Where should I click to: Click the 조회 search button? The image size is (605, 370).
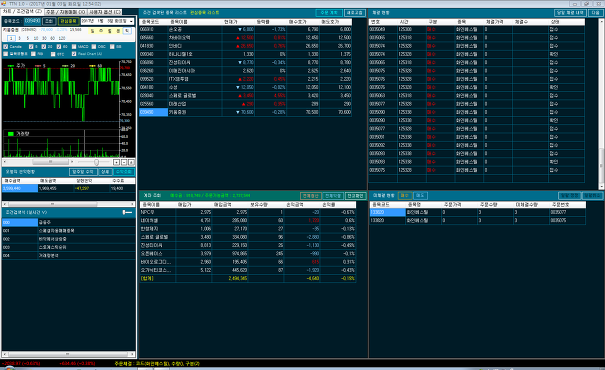click(49, 21)
